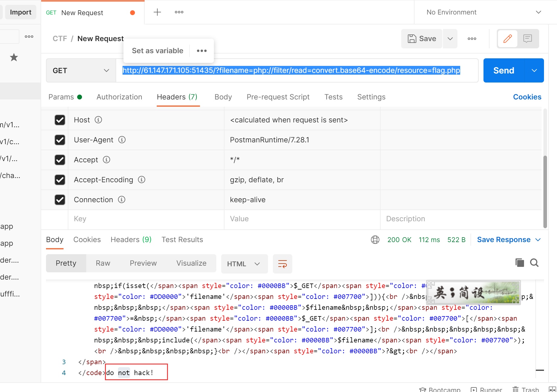The image size is (557, 392).
Task: Toggle the Connection header checkbox
Action: [x=60, y=200]
